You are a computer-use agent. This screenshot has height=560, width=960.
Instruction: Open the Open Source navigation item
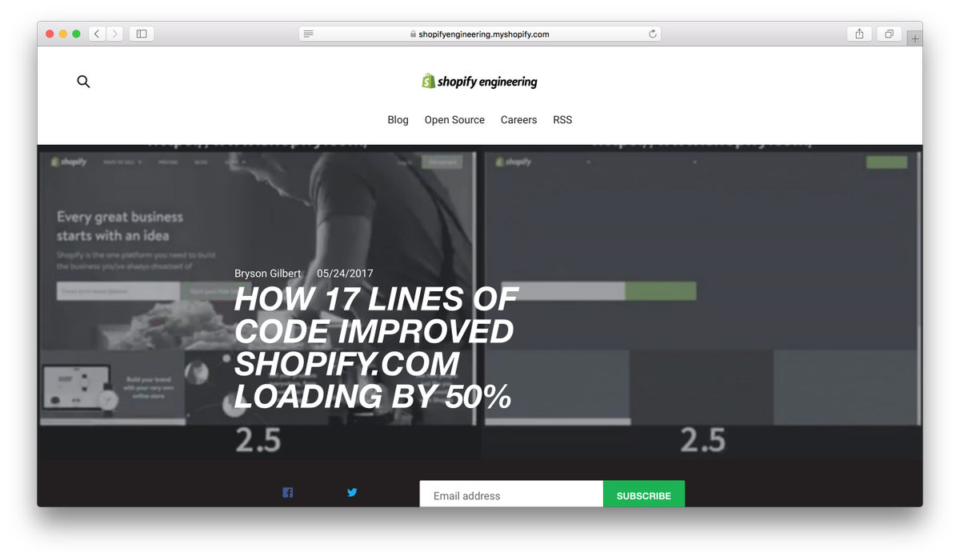tap(454, 120)
